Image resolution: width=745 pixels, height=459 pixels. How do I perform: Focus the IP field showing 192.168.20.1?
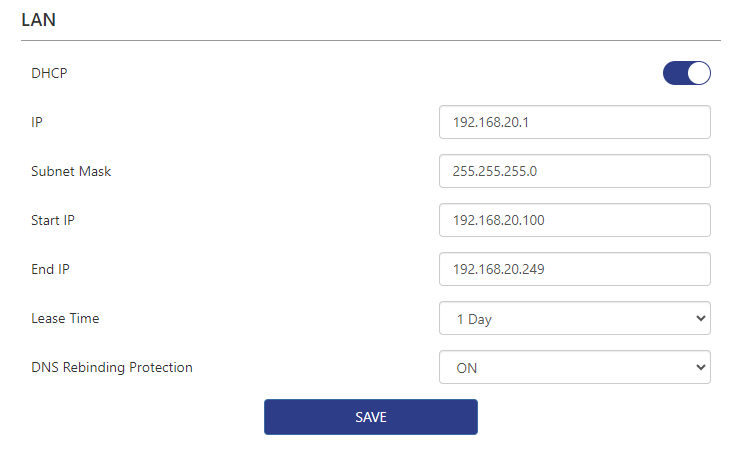pyautogui.click(x=574, y=122)
